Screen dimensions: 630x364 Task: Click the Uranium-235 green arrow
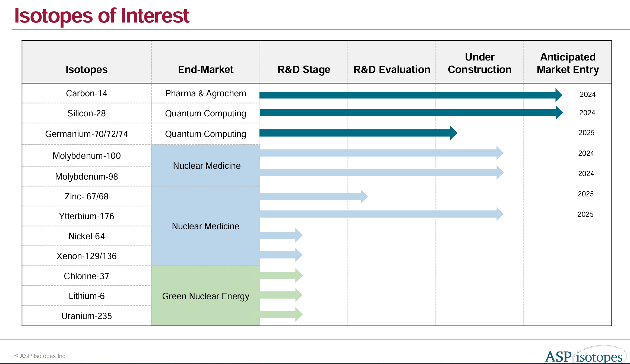280,315
